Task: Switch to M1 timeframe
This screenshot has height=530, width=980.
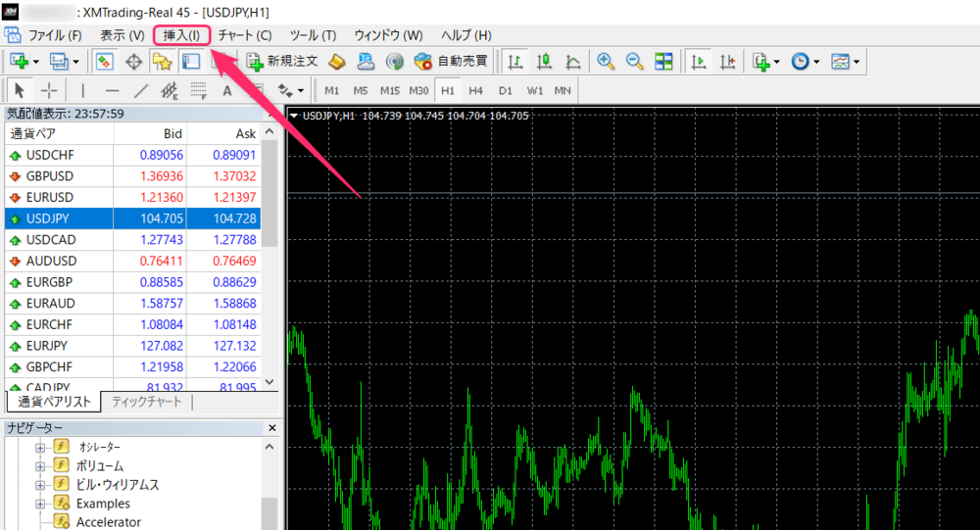Action: tap(332, 91)
